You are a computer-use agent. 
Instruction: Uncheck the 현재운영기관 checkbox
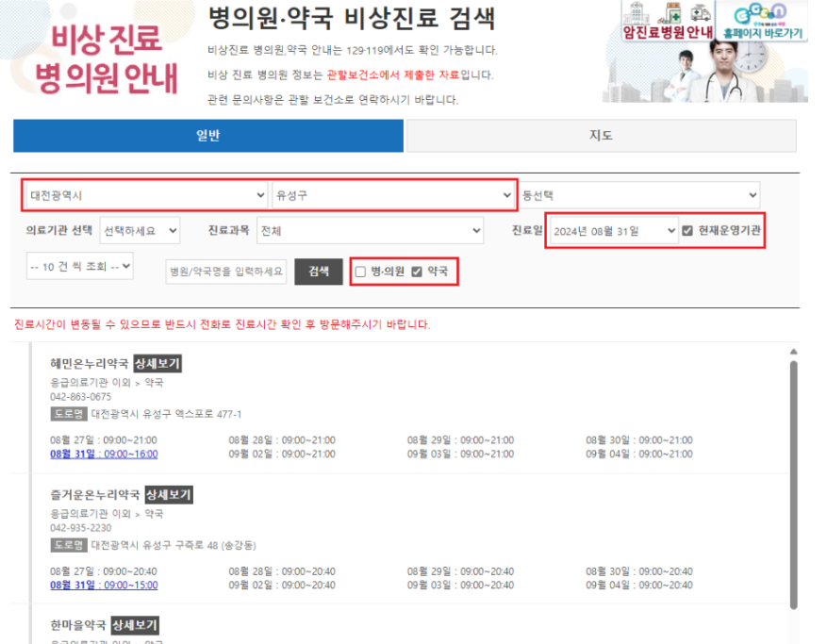[687, 230]
